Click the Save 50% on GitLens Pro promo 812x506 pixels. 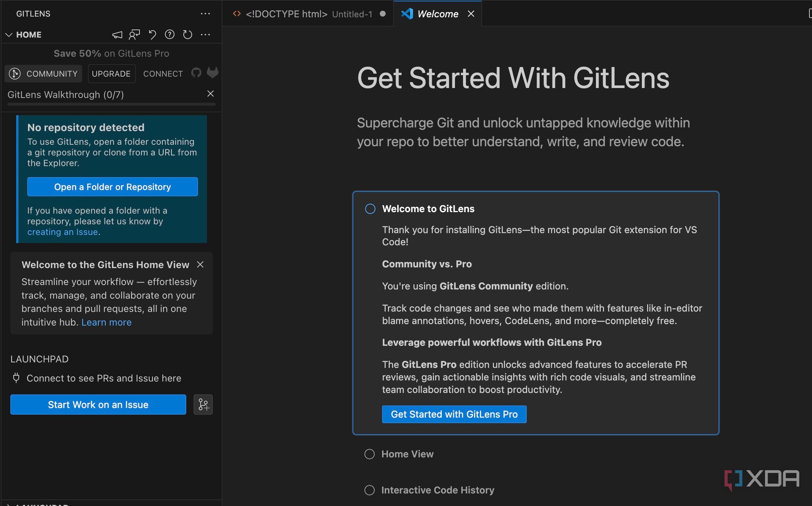tap(112, 53)
